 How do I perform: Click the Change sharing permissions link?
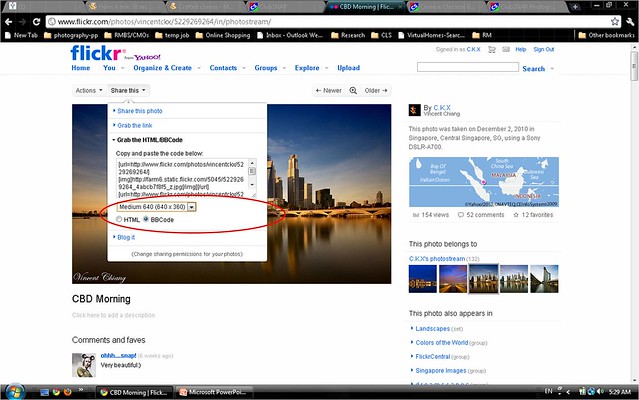187,254
